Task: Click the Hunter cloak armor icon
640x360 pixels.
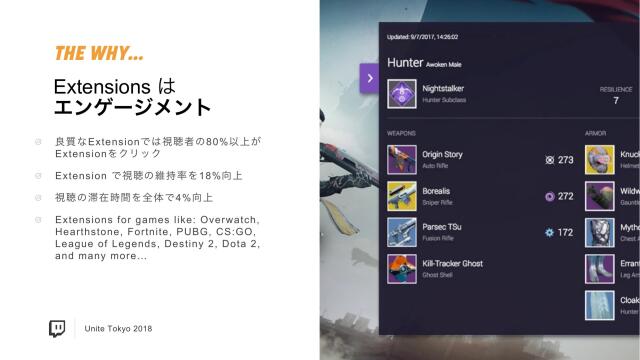Action: (x=600, y=305)
